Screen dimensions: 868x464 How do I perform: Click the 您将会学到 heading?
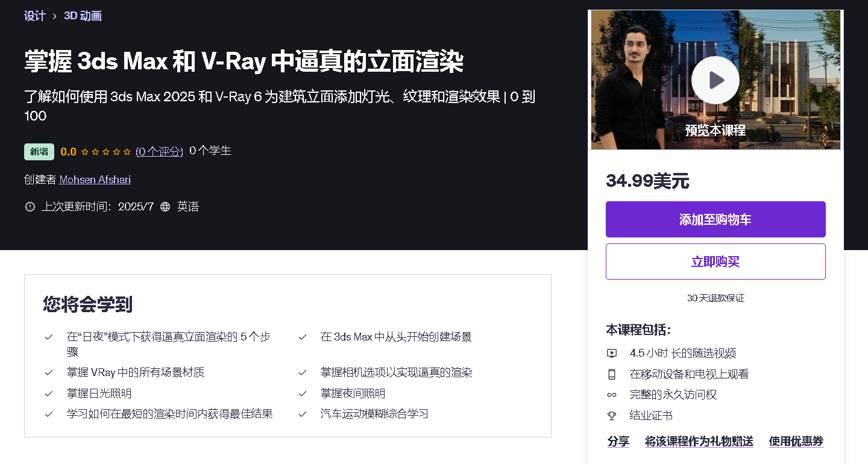tap(87, 304)
